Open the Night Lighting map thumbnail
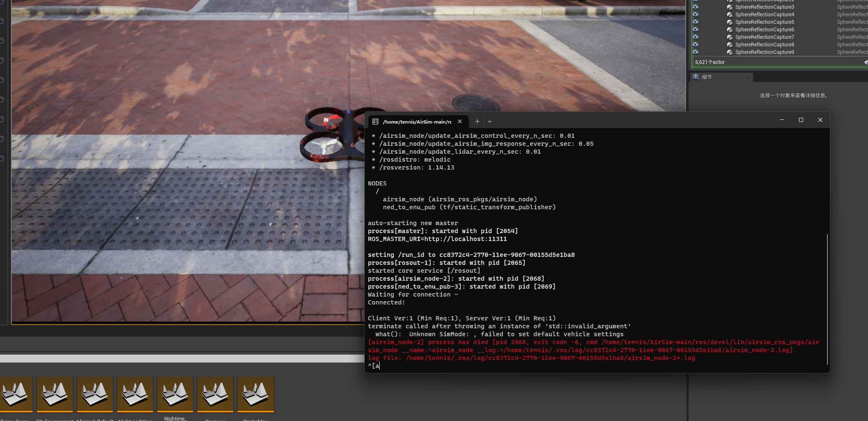 (x=135, y=393)
